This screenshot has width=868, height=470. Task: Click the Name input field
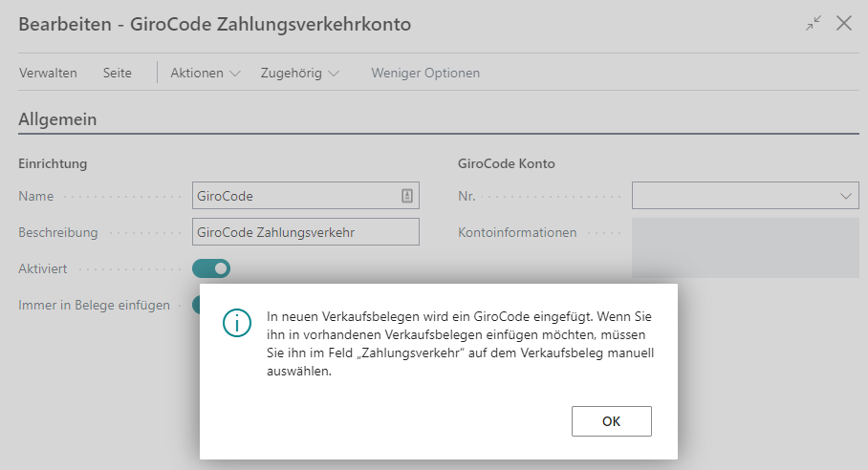pyautogui.click(x=294, y=196)
